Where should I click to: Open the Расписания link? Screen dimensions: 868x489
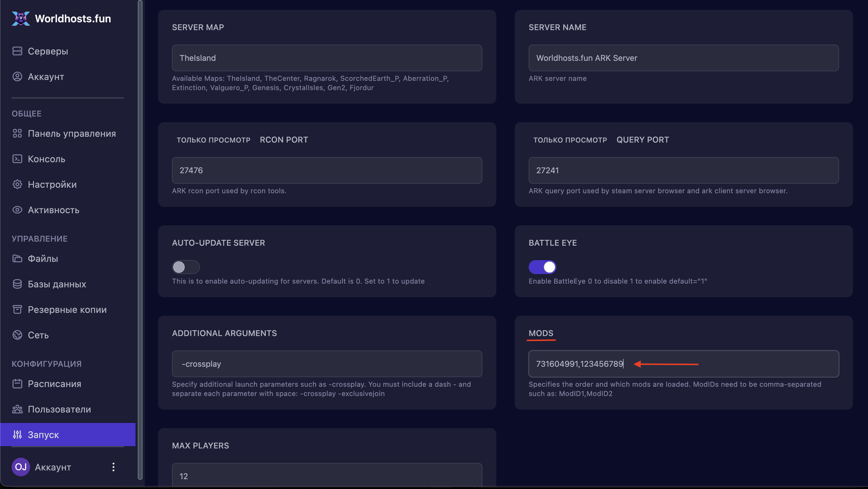pos(54,384)
